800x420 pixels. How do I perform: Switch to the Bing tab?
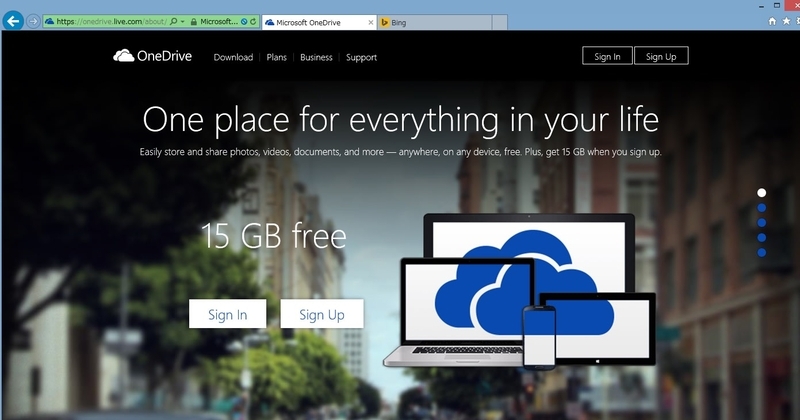coord(435,22)
